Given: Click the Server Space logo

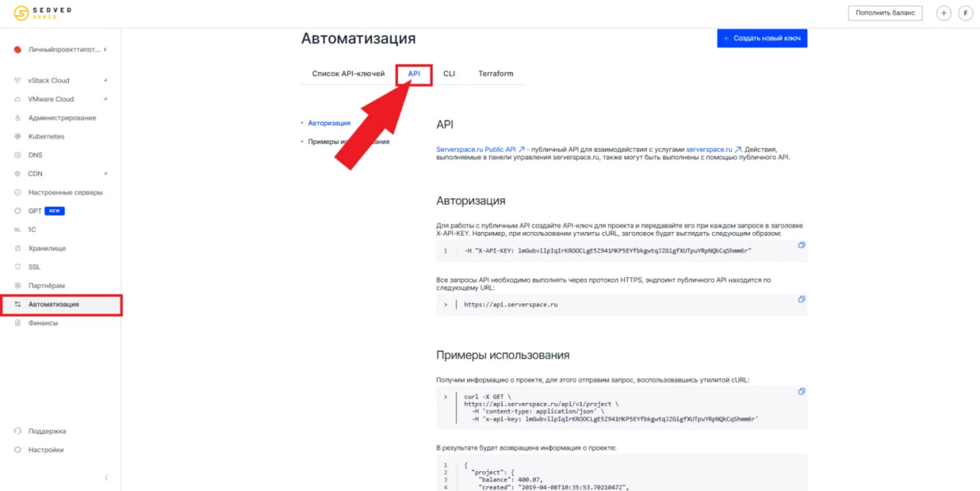Looking at the screenshot, I should [x=42, y=12].
